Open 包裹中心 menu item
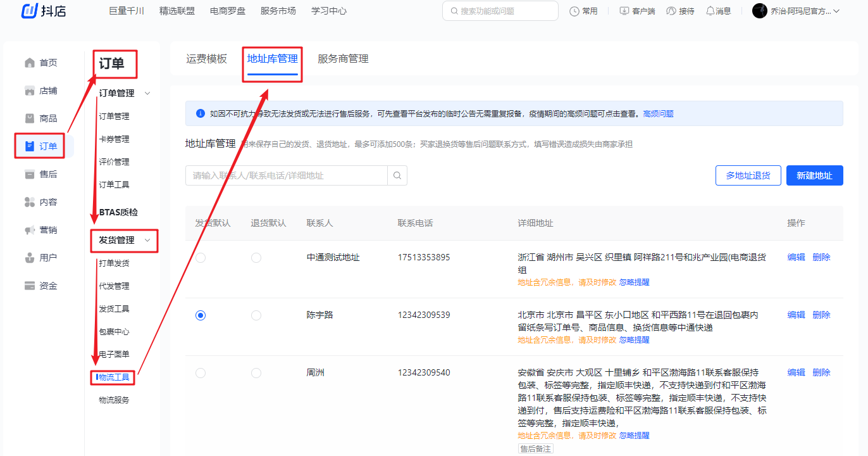This screenshot has width=868, height=456. tap(114, 332)
